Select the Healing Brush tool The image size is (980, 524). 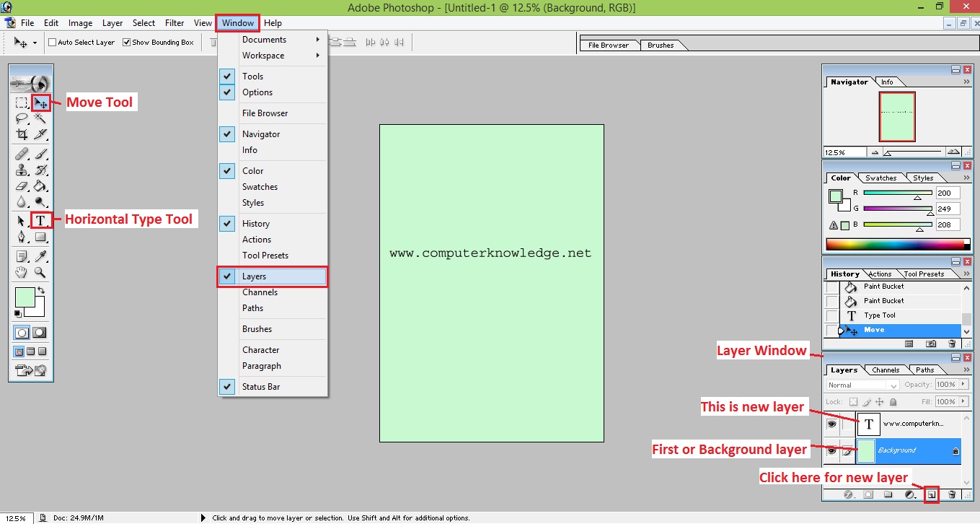pyautogui.click(x=22, y=154)
